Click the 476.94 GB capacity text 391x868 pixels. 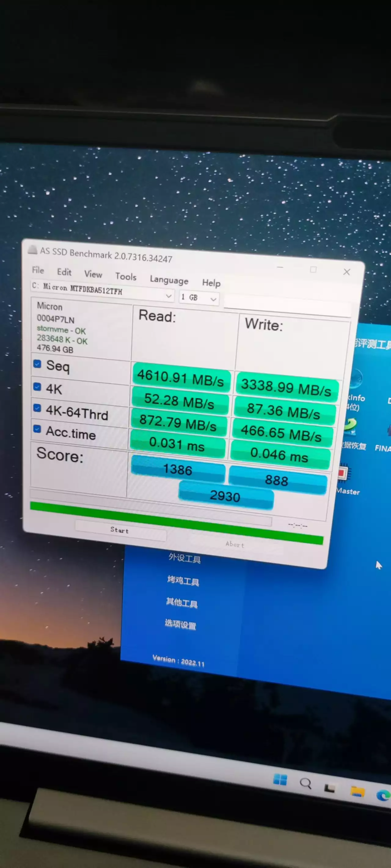[55, 349]
